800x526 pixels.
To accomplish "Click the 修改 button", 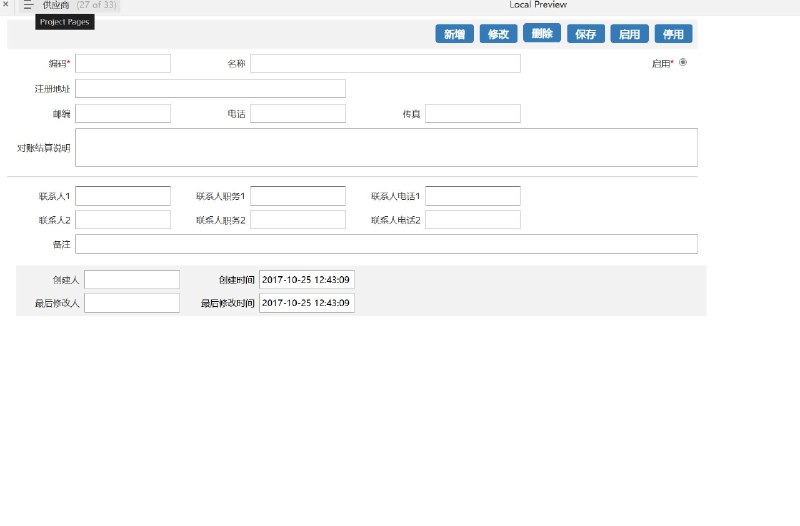I will tap(498, 34).
